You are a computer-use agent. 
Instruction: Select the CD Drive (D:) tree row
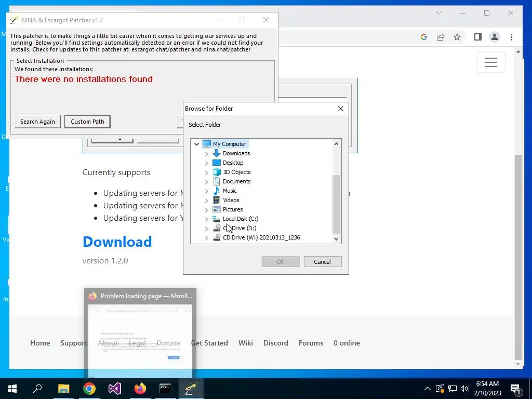click(240, 228)
